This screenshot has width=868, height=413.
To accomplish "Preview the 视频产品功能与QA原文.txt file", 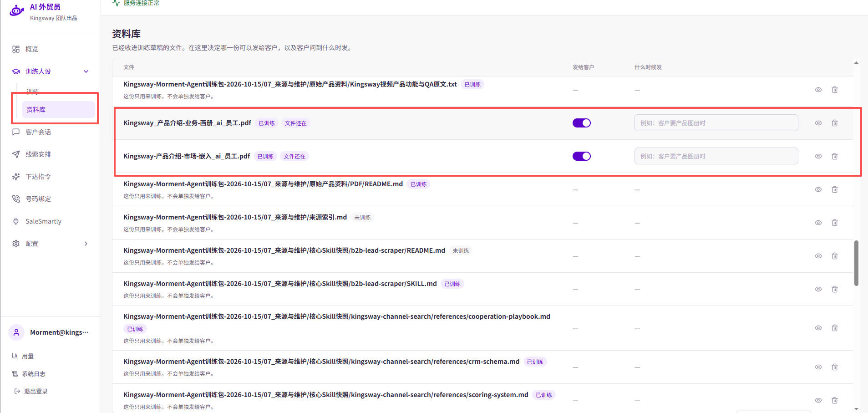I will 818,90.
